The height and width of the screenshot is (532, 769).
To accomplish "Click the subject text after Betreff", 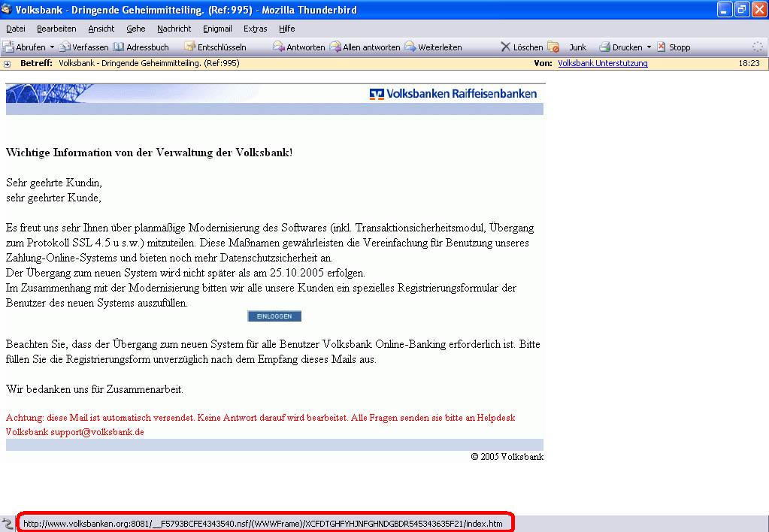I will tap(149, 63).
